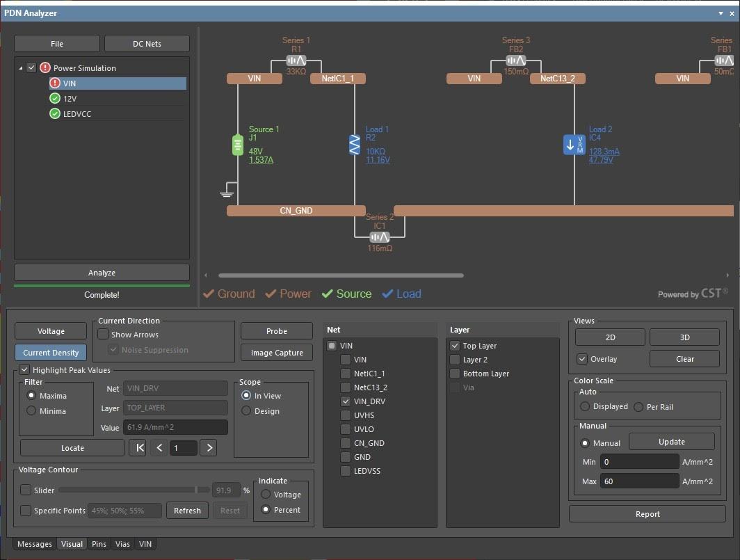Select the Per Rail color scale
The image size is (740, 560).
pyautogui.click(x=638, y=406)
